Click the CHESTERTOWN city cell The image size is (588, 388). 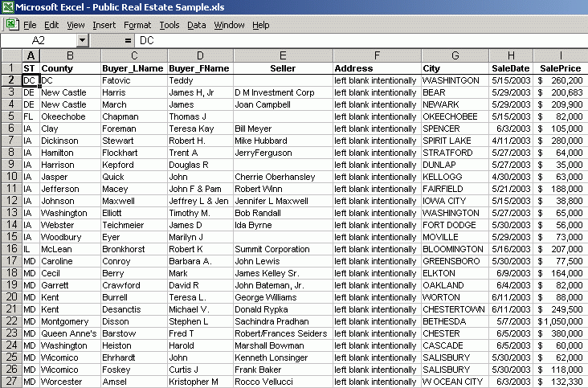click(455, 309)
